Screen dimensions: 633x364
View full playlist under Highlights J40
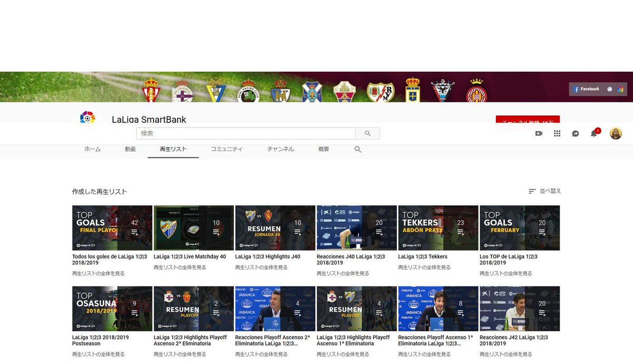(262, 267)
